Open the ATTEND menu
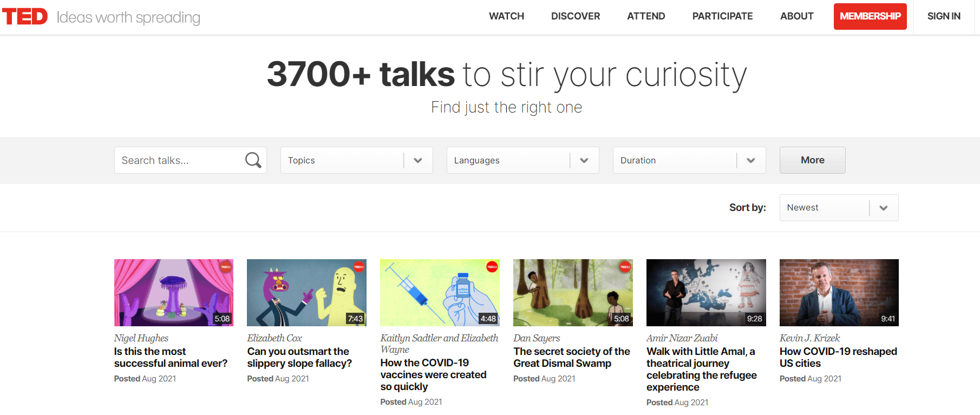 (646, 16)
